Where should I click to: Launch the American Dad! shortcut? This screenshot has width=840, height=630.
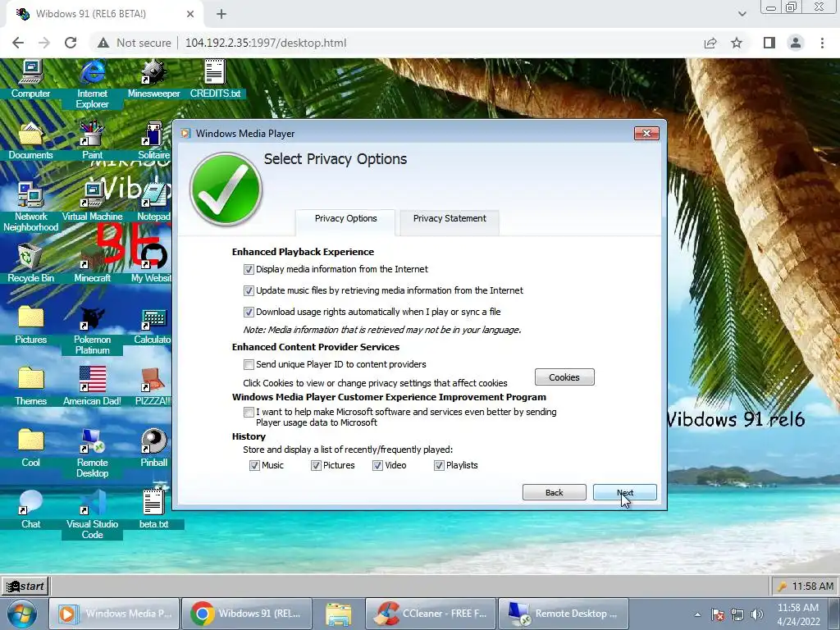(x=92, y=387)
